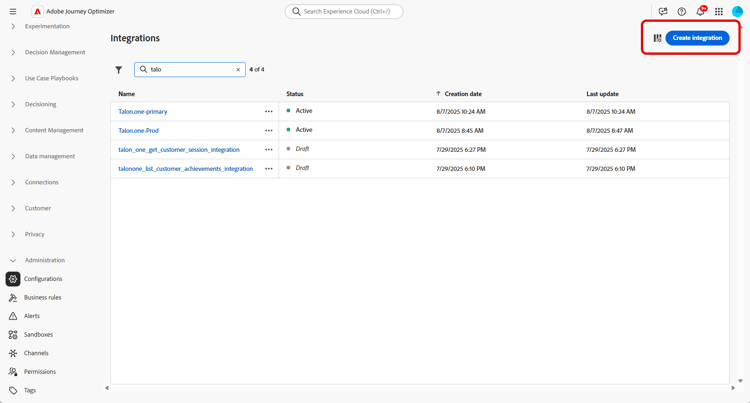Click the 8/7/2025 8:45 AM creation date
This screenshot has width=750, height=403.
(460, 131)
